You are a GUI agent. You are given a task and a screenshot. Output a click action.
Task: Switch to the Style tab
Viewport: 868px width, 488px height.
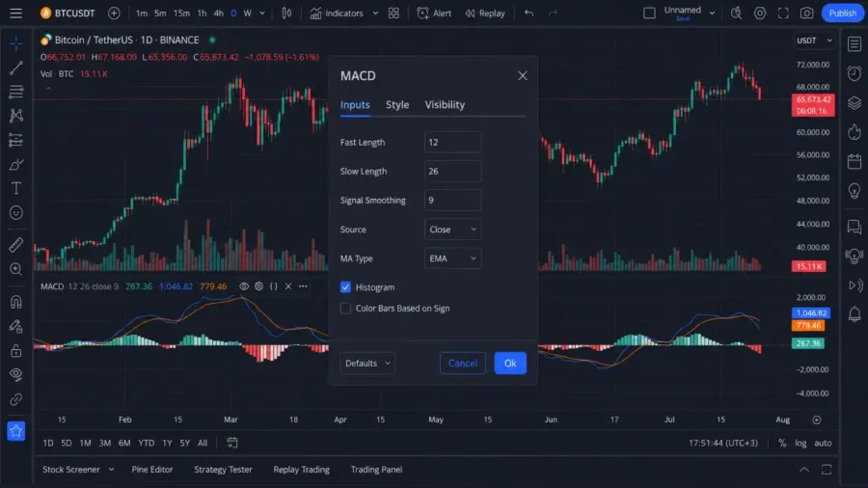397,104
